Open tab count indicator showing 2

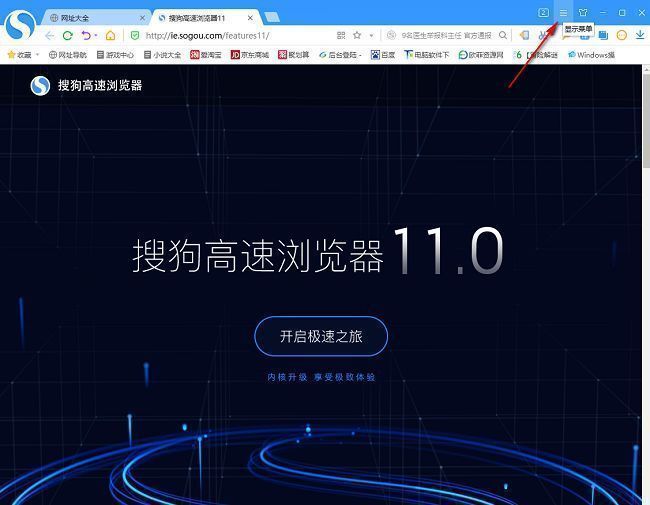[543, 13]
